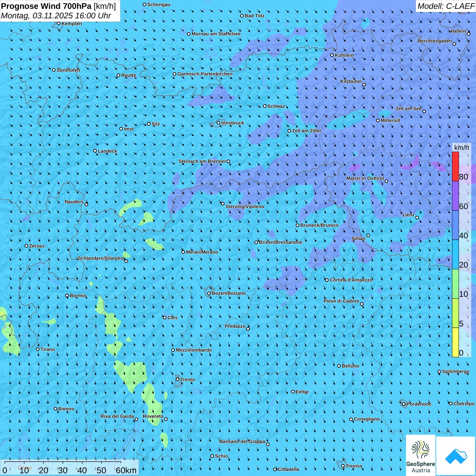The width and height of the screenshot is (476, 476).
Task: Click the Bad Tölz location dot
Action: tap(242, 16)
